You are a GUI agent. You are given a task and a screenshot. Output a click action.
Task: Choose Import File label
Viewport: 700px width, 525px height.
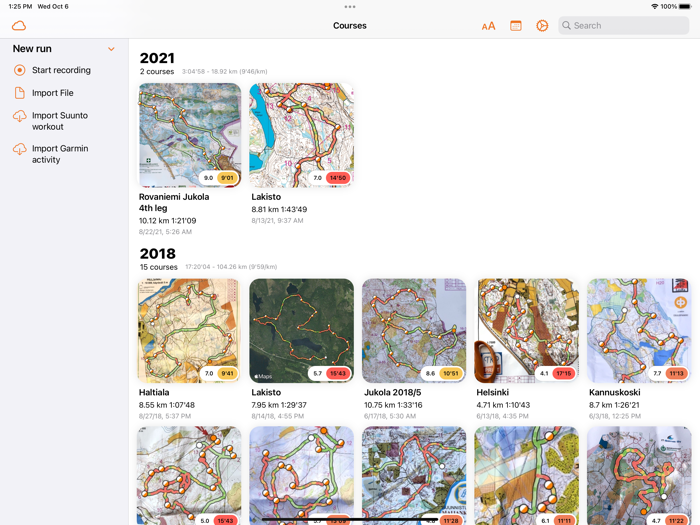53,93
